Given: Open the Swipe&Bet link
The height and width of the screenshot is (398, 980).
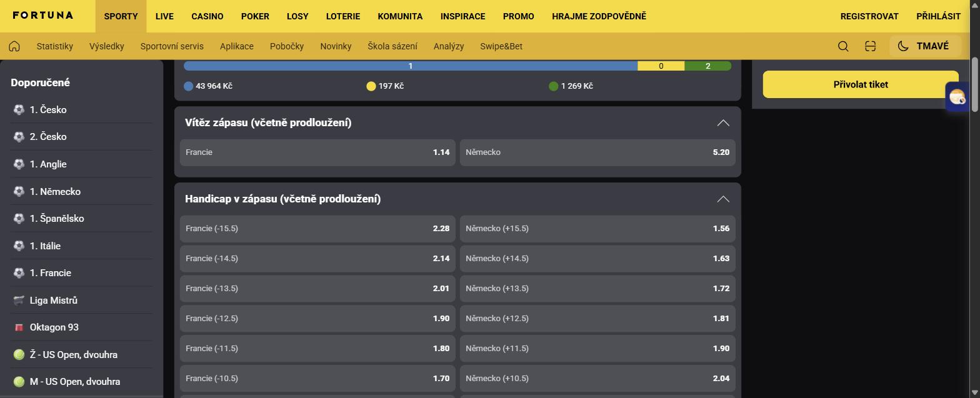Looking at the screenshot, I should [x=501, y=46].
